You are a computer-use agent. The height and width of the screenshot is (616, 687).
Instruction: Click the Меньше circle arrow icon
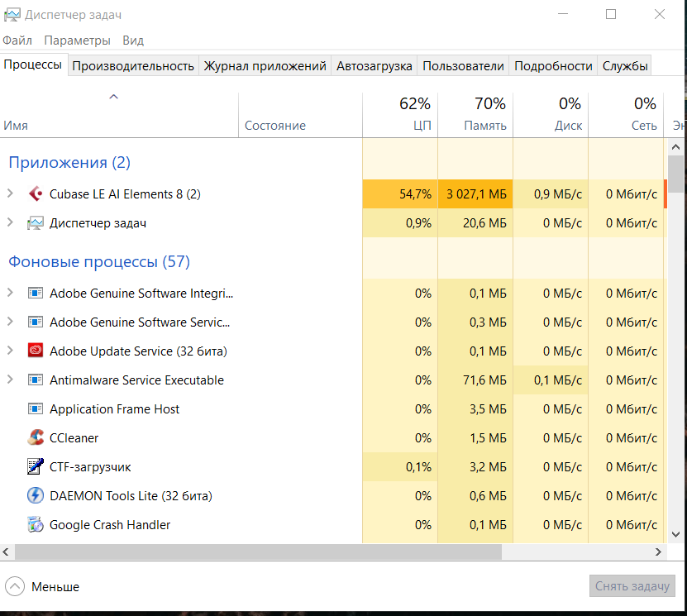[15, 586]
